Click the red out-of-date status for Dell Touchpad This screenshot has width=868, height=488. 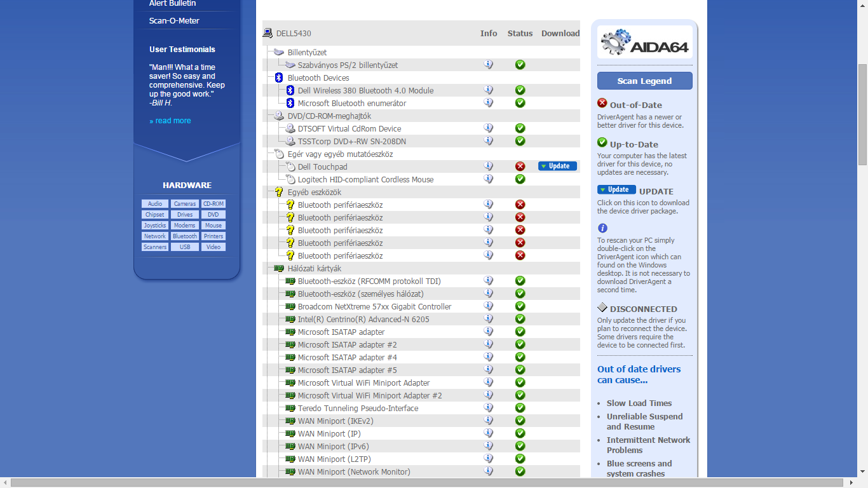pyautogui.click(x=520, y=166)
